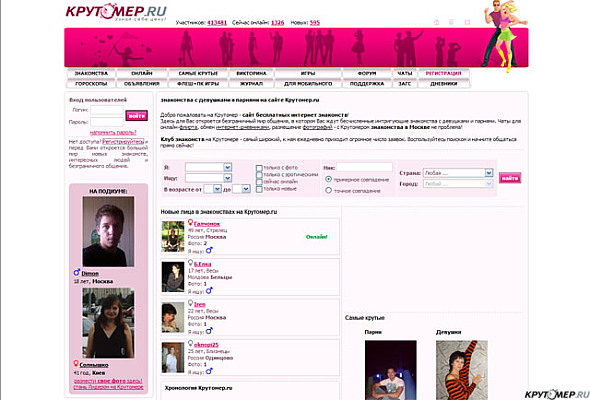The width and height of the screenshot is (590, 400).
Task: Open the ОНЛАЙН menu item
Action: pyautogui.click(x=142, y=73)
